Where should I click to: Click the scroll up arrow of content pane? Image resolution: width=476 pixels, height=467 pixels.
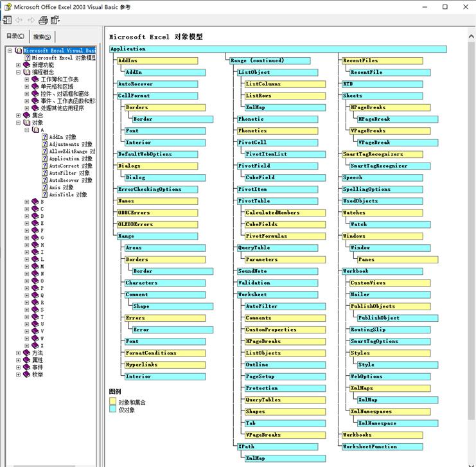tap(472, 37)
